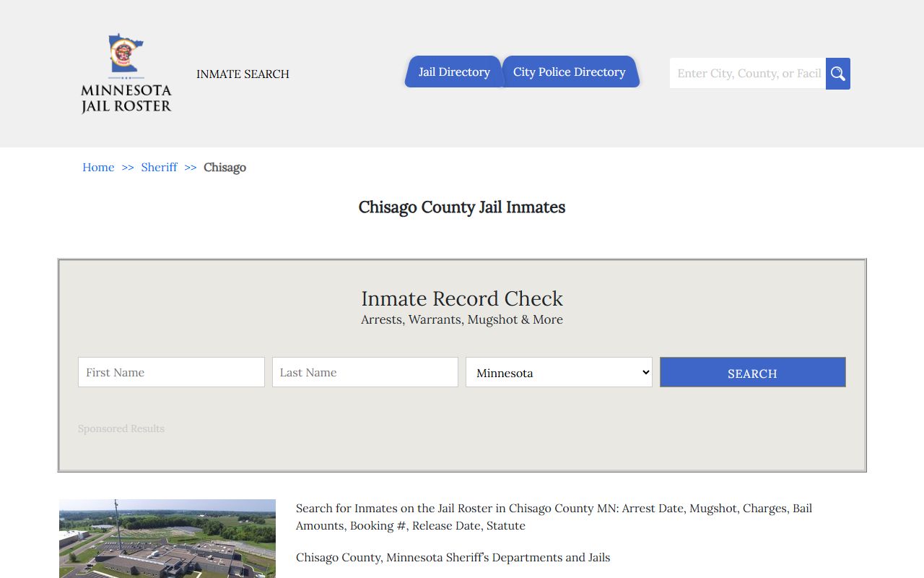
Task: Click the Chisago County jail aerial photo
Action: [x=167, y=538]
